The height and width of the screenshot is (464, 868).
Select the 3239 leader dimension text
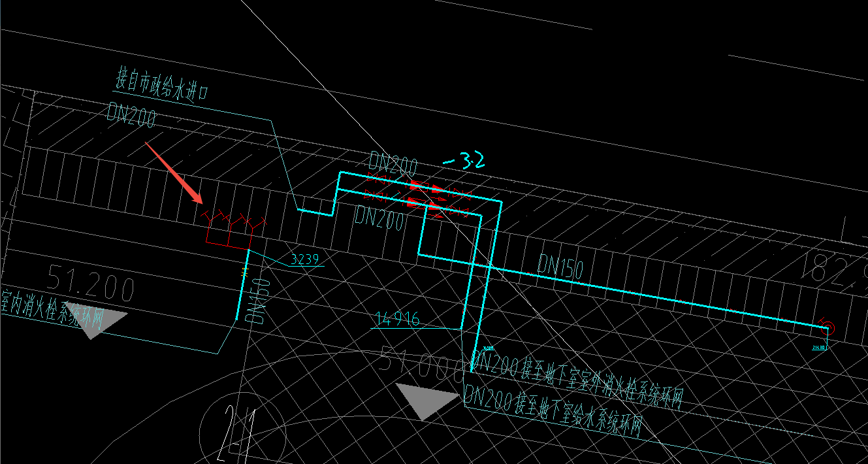[x=304, y=259]
